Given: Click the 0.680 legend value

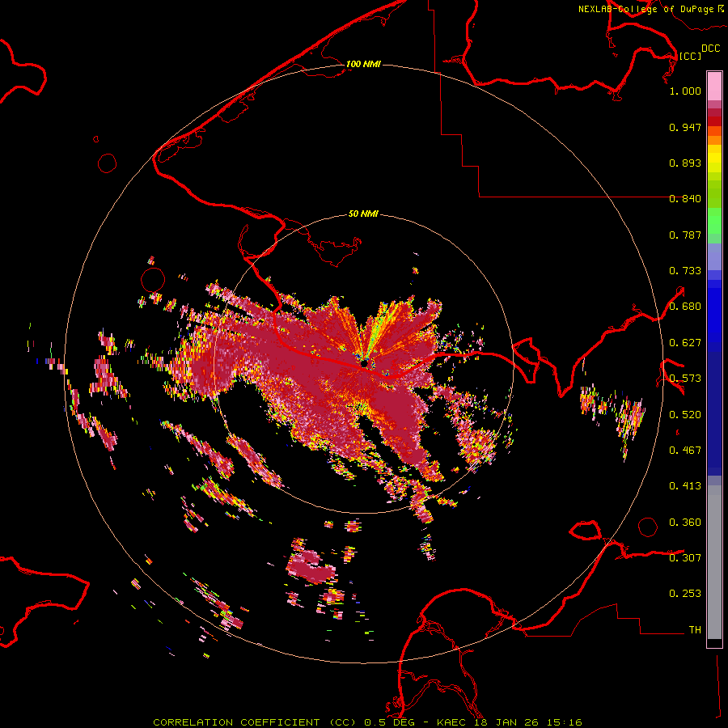Looking at the screenshot, I should tap(685, 307).
